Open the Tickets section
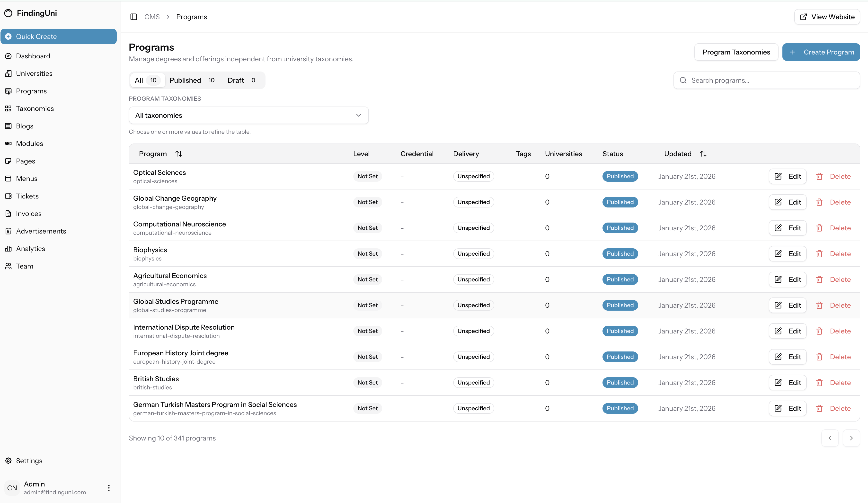 [x=27, y=196]
